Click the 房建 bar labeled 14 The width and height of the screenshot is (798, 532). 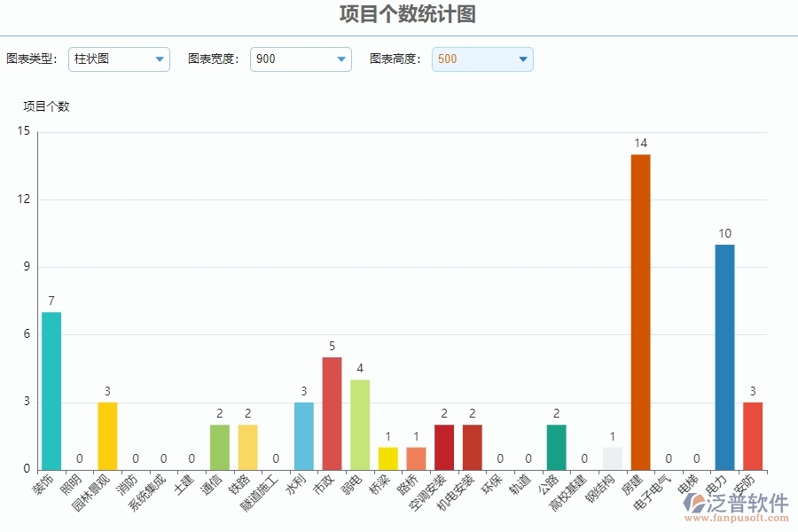(x=640, y=312)
